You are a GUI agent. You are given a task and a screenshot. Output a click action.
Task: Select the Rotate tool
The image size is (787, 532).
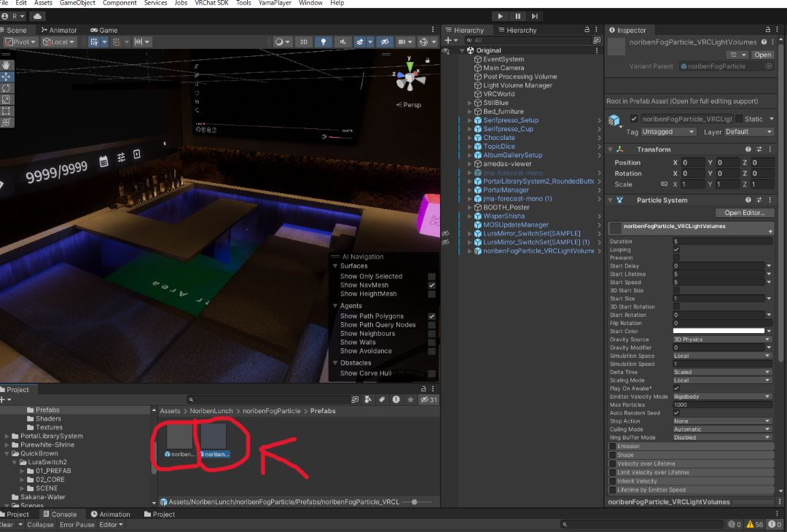tap(7, 88)
